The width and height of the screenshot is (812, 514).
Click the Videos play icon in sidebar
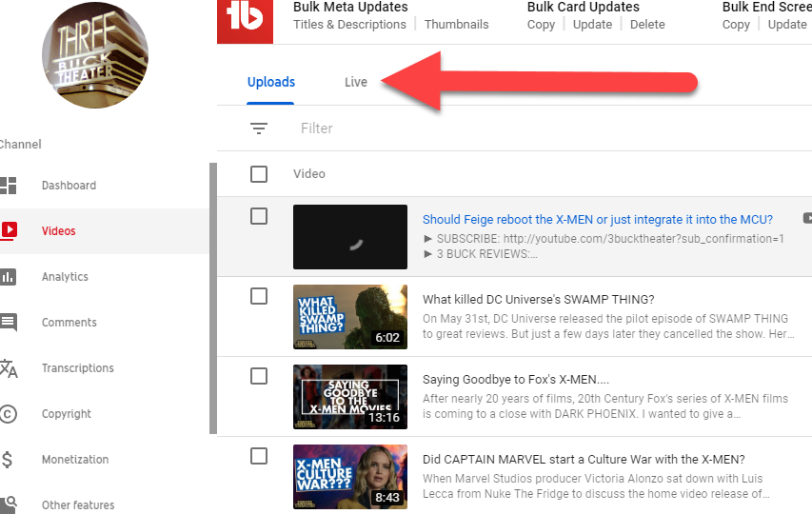point(9,231)
